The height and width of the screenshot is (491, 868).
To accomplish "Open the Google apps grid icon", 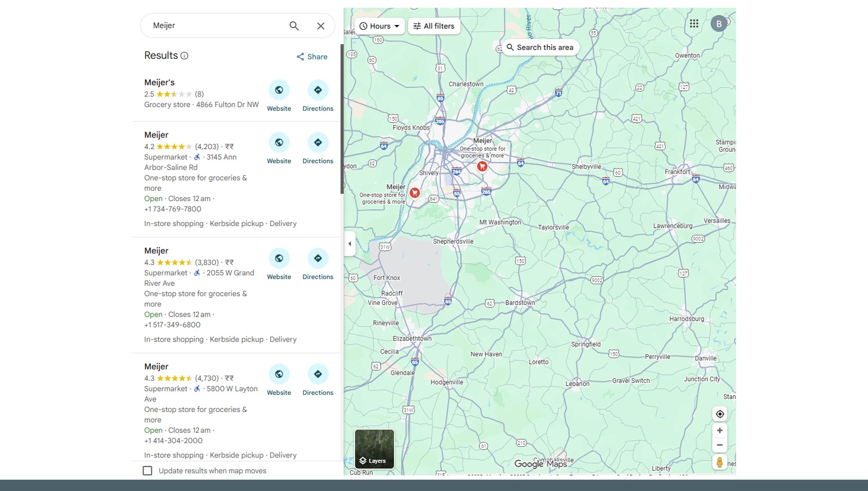I will coord(694,24).
